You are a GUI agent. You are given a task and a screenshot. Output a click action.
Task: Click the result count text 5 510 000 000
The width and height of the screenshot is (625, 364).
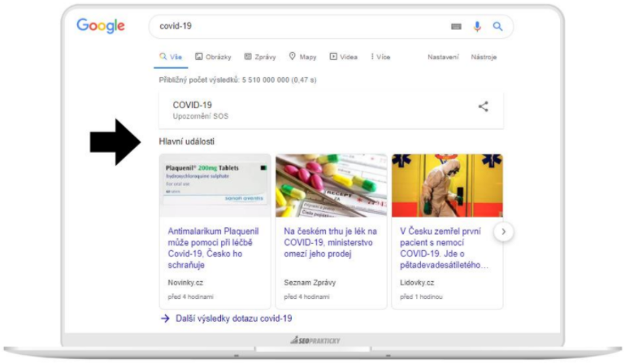pyautogui.click(x=266, y=80)
